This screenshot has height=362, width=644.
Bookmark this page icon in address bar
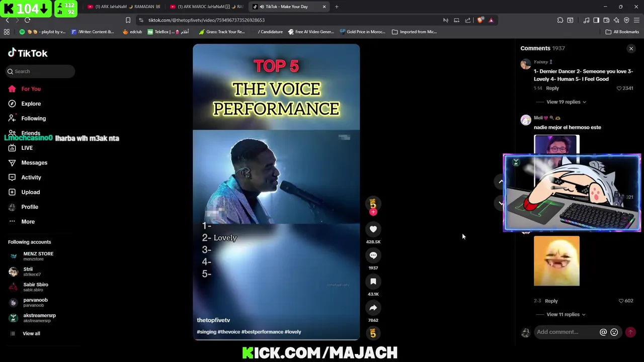tap(128, 20)
